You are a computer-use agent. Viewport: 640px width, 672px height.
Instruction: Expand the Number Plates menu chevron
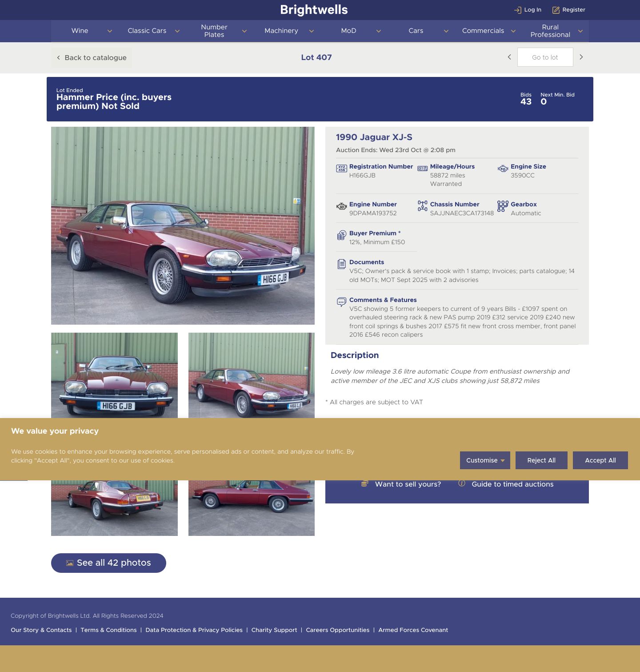[244, 31]
